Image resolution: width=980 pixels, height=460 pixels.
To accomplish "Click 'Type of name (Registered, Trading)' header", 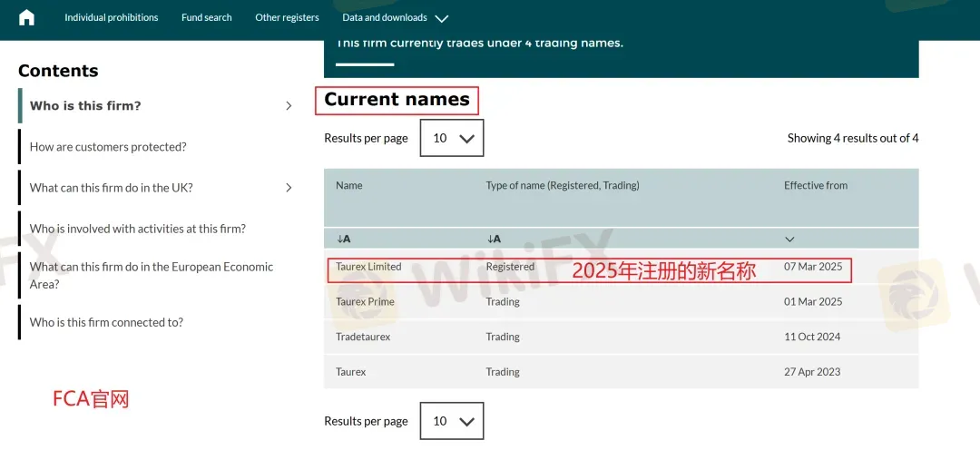I will tap(563, 185).
